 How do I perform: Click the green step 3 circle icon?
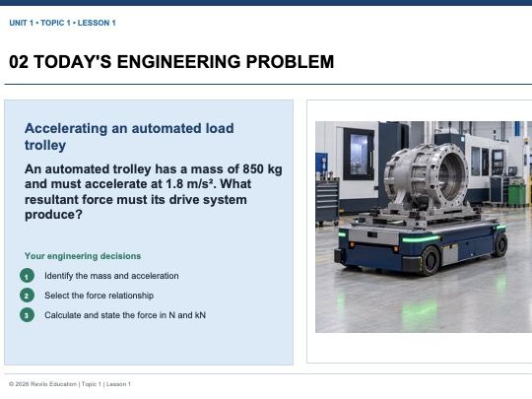tap(27, 315)
